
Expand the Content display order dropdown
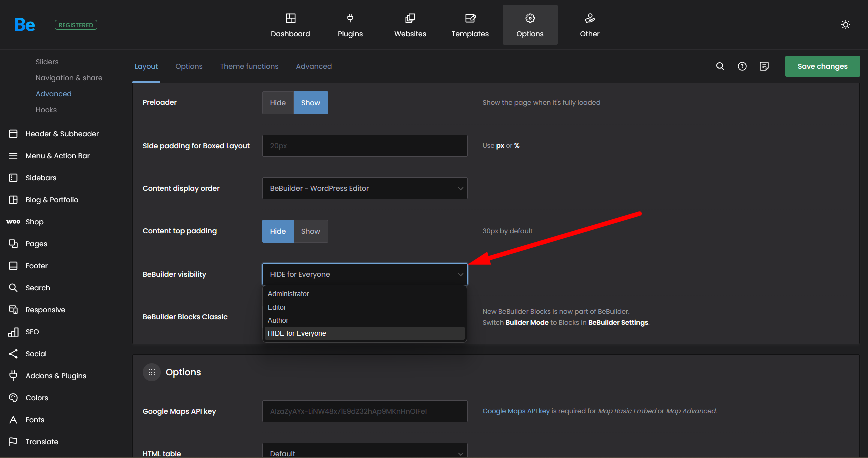pyautogui.click(x=365, y=188)
